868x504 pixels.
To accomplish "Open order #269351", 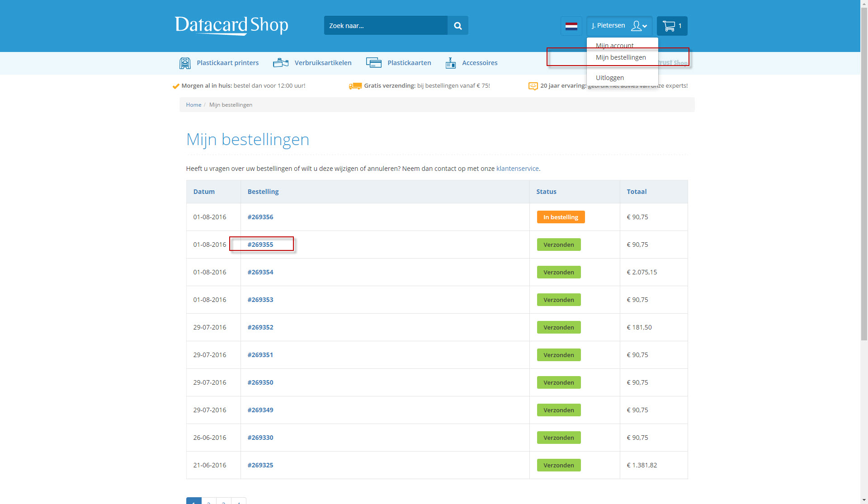I will click(x=260, y=355).
